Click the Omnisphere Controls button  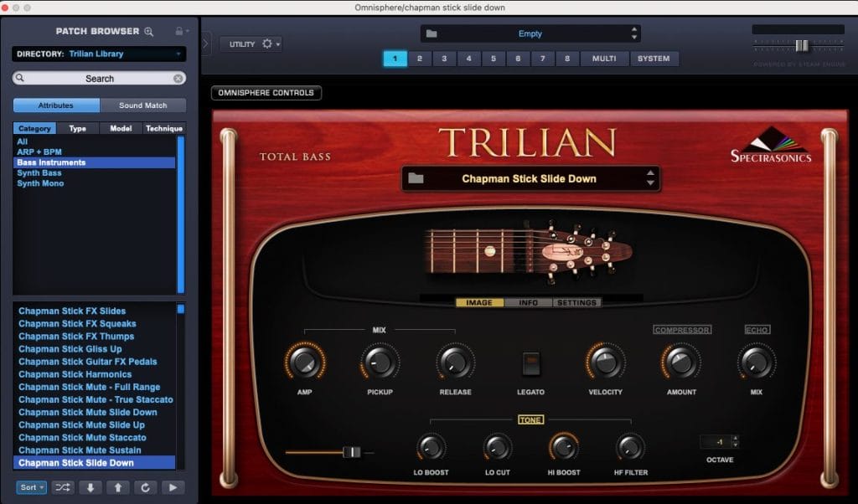[x=266, y=93]
